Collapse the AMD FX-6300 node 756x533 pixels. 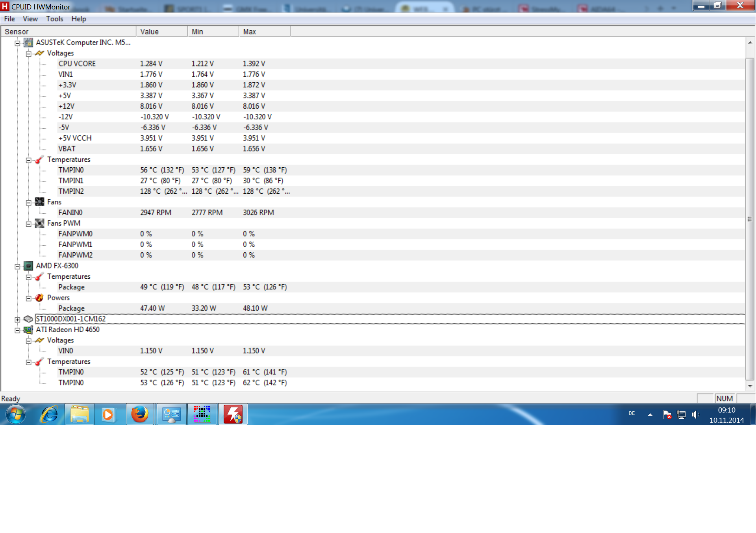pyautogui.click(x=17, y=266)
